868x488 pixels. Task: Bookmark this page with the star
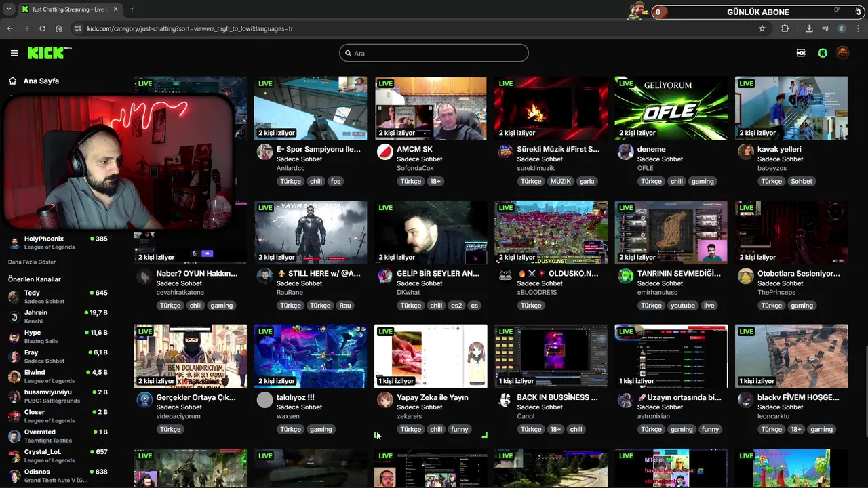(762, 28)
